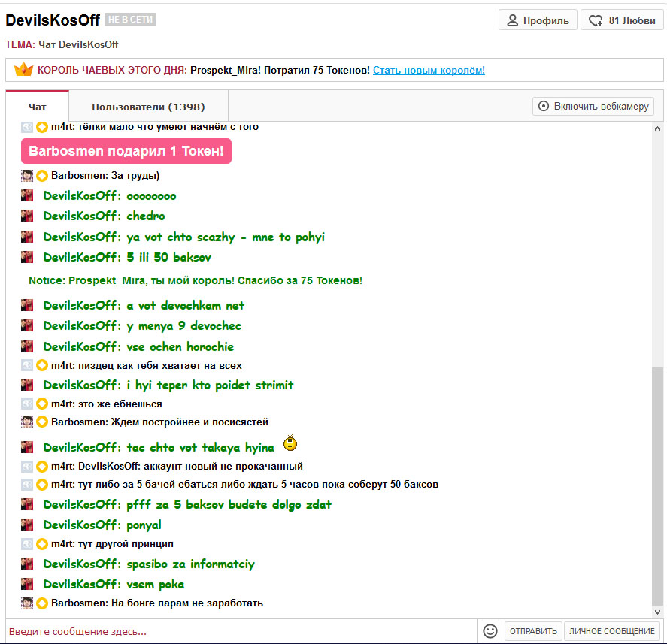Follow the "Стать новым королём!" link
667x644 pixels.
point(429,70)
